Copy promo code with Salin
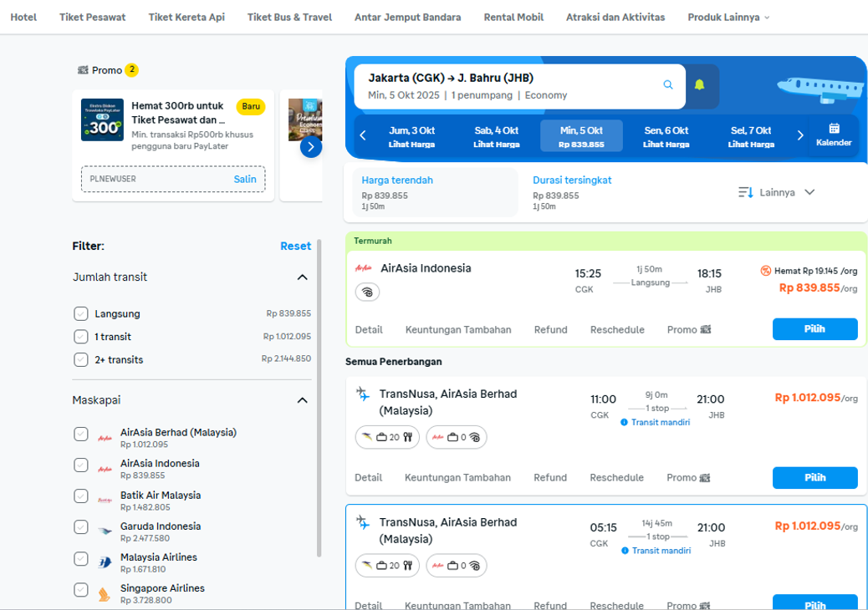The image size is (868, 610). (245, 179)
